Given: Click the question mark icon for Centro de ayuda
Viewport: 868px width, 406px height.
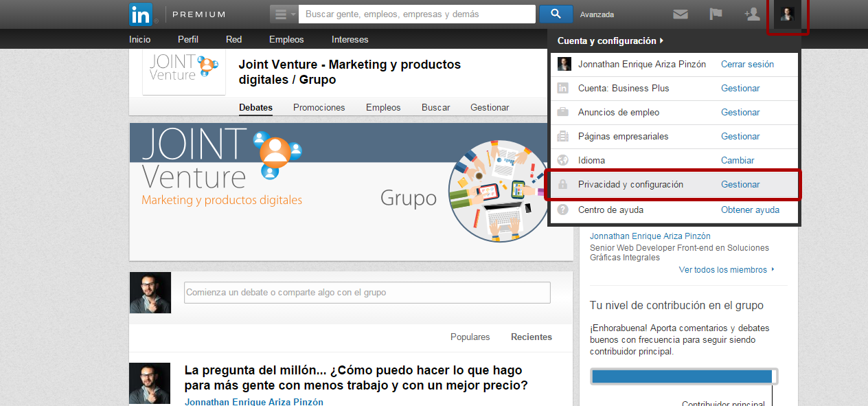Looking at the screenshot, I should (563, 210).
